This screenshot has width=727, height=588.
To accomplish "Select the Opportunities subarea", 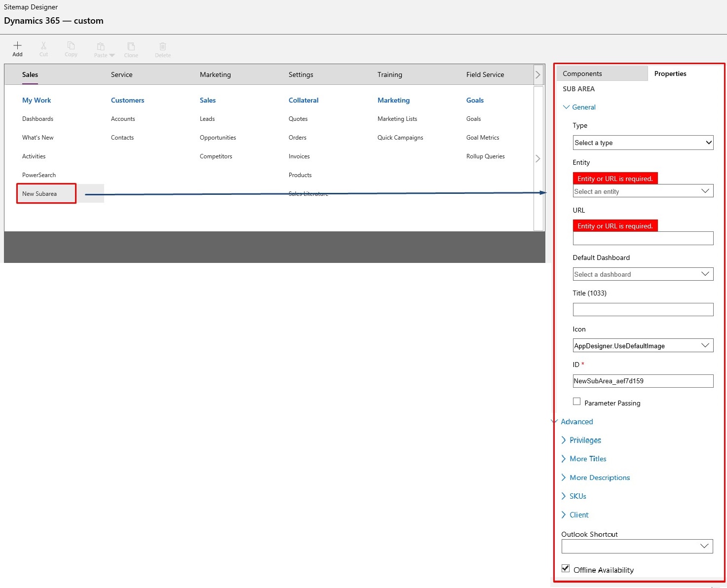I will tap(218, 138).
